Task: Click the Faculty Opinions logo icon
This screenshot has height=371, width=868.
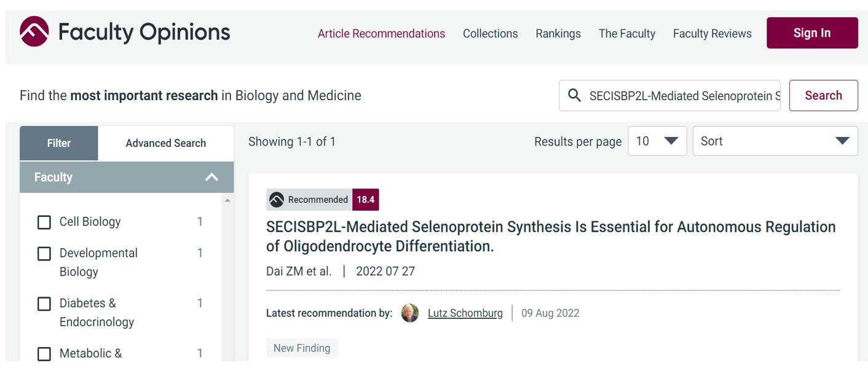Action: pos(34,32)
